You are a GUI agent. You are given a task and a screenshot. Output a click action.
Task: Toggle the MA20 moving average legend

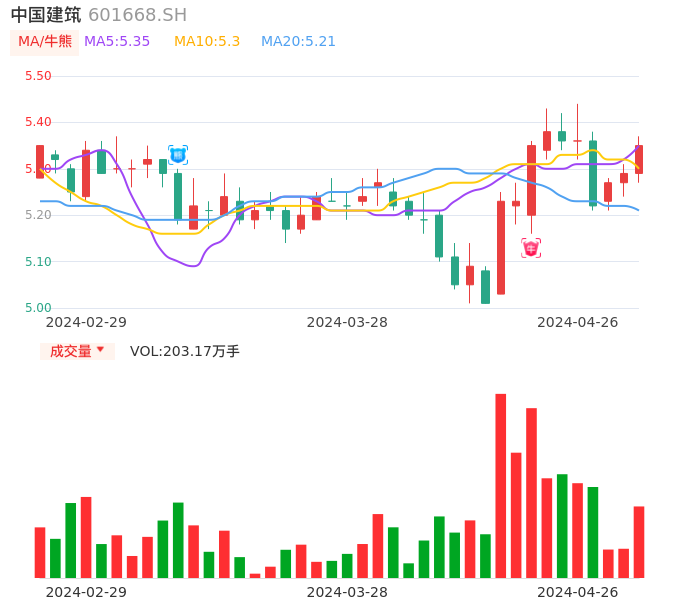(298, 42)
